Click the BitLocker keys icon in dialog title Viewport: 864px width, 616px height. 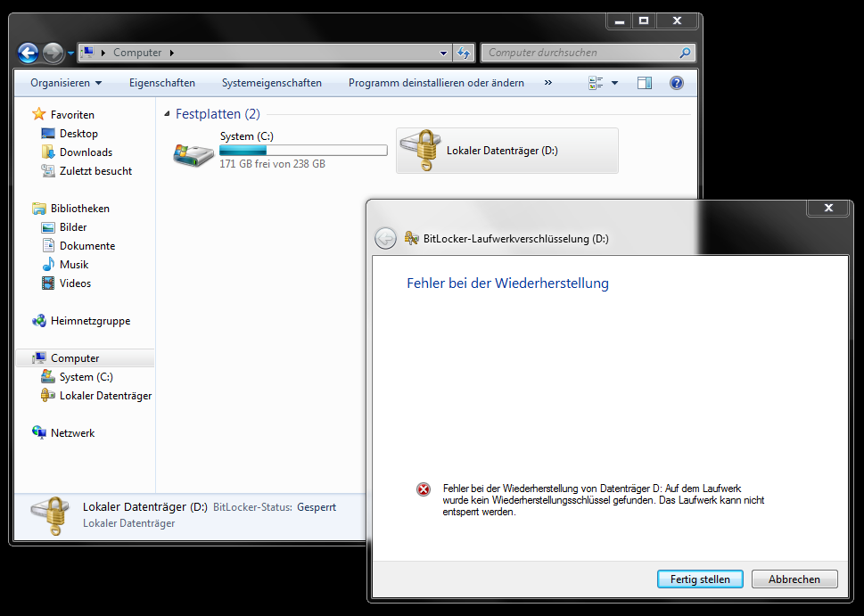click(x=411, y=238)
